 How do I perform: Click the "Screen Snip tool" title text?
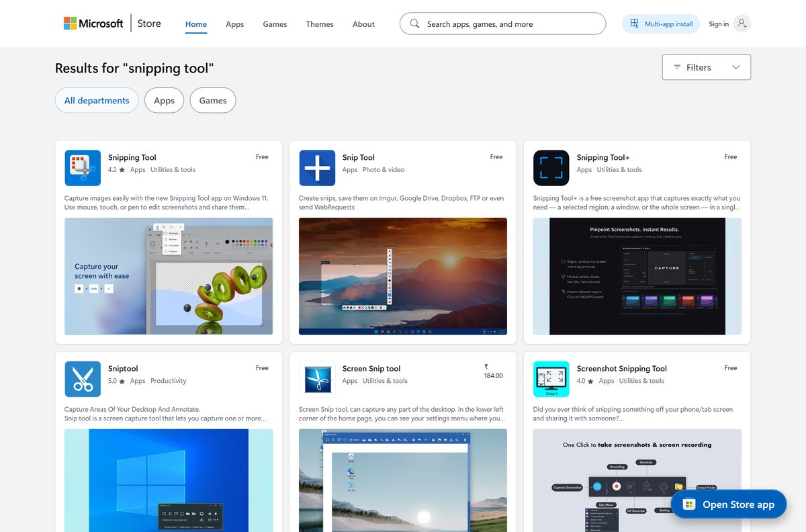371,368
